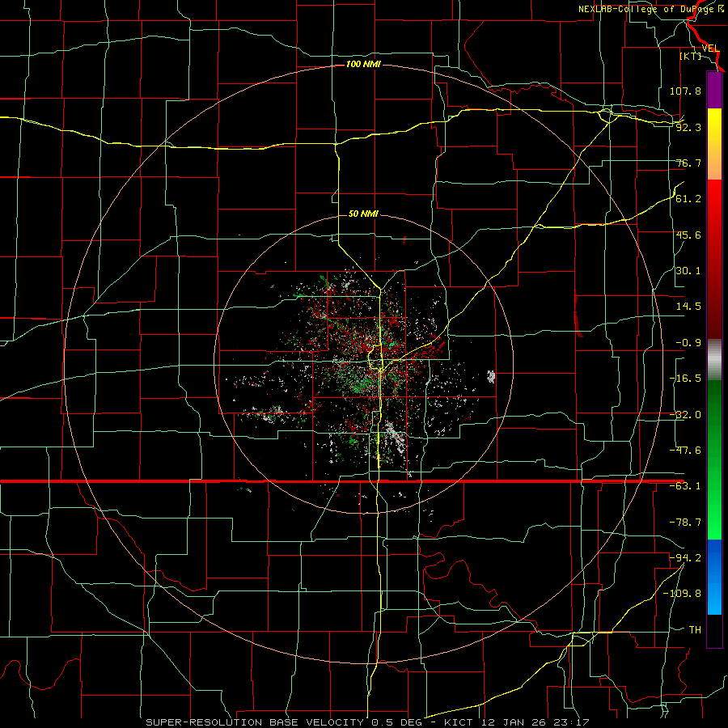Click the TH legend label
728x728 pixels.
click(695, 629)
